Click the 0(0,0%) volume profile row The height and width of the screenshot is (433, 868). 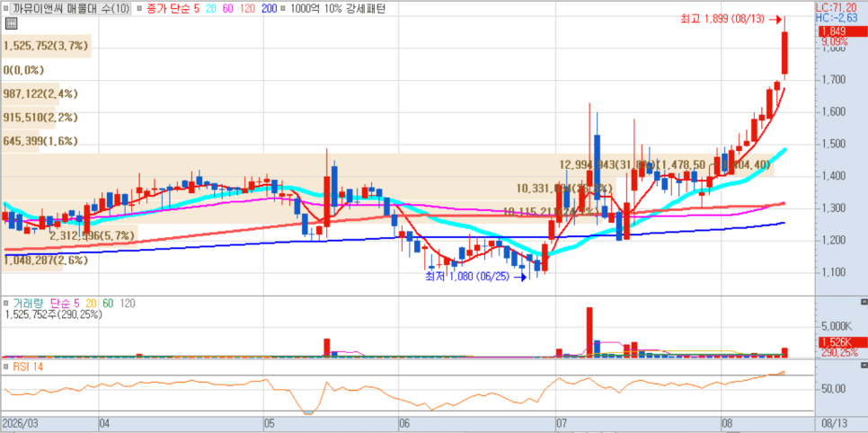(x=23, y=70)
